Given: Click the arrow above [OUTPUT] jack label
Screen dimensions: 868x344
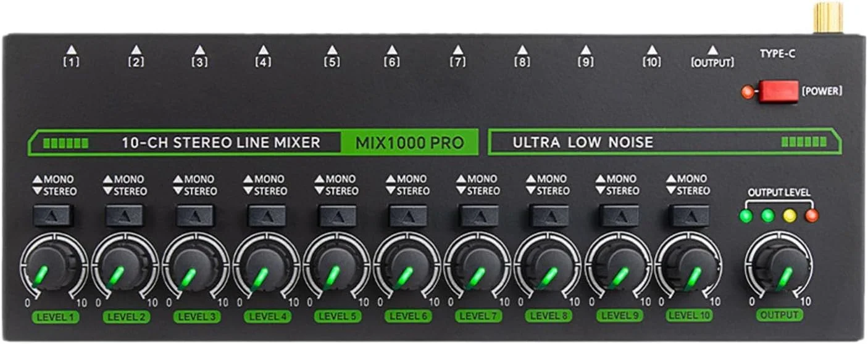Looking at the screenshot, I should click(x=712, y=49).
